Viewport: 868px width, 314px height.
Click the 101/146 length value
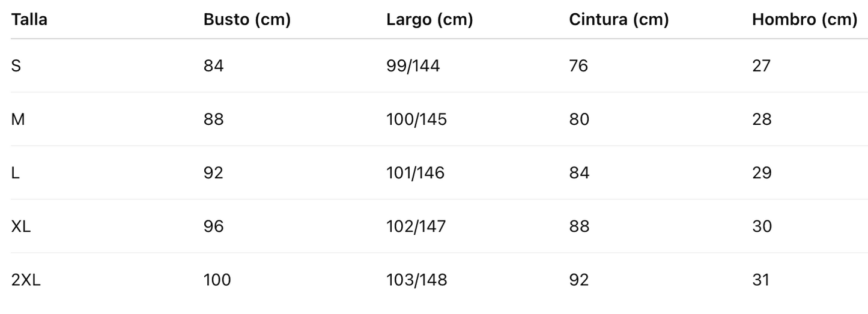(416, 173)
